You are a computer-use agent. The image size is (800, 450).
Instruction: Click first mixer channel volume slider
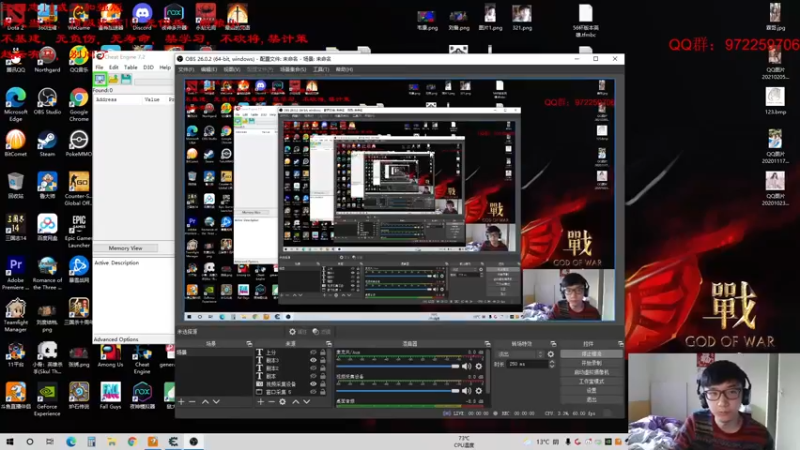click(398, 366)
